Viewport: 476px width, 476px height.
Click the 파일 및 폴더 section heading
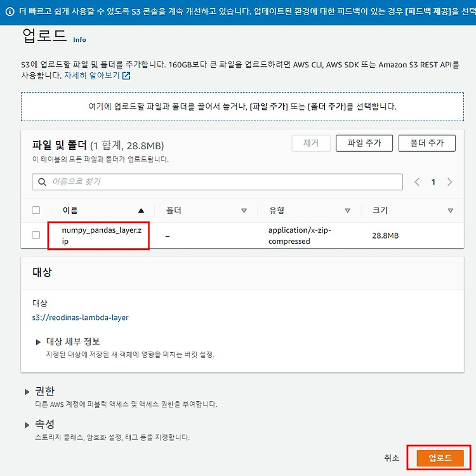(60, 145)
